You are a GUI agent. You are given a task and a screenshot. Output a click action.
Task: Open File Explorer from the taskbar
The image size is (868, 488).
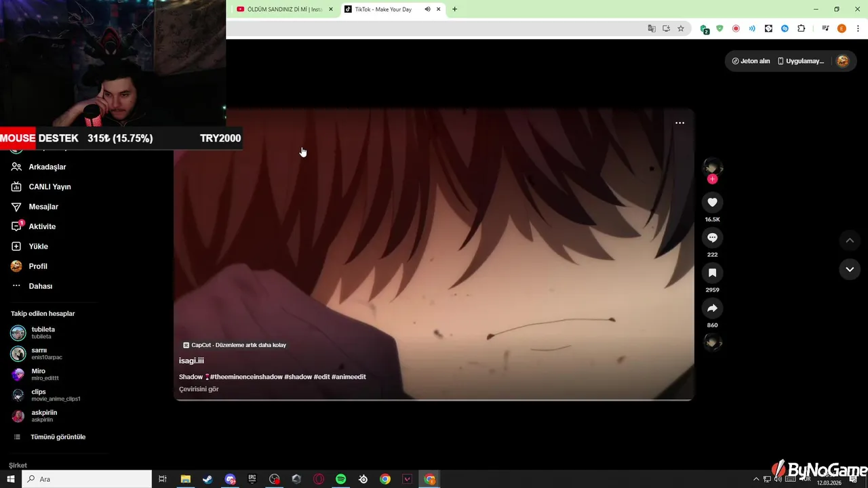(185, 479)
